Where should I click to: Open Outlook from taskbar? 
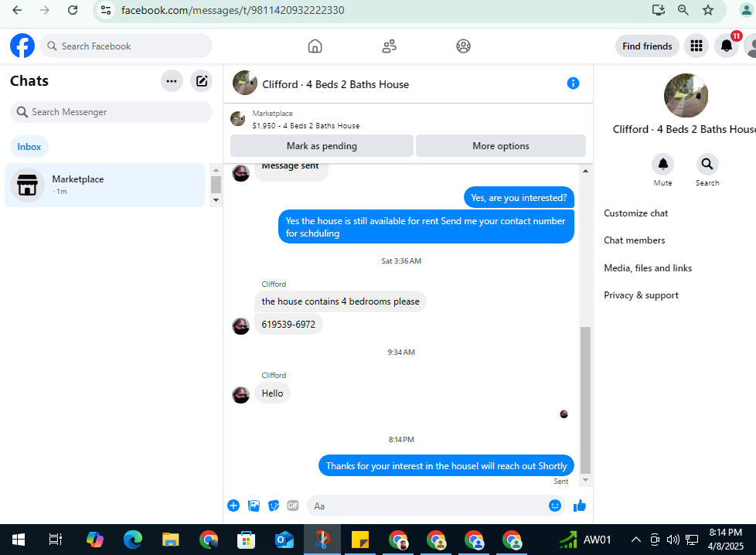[284, 540]
